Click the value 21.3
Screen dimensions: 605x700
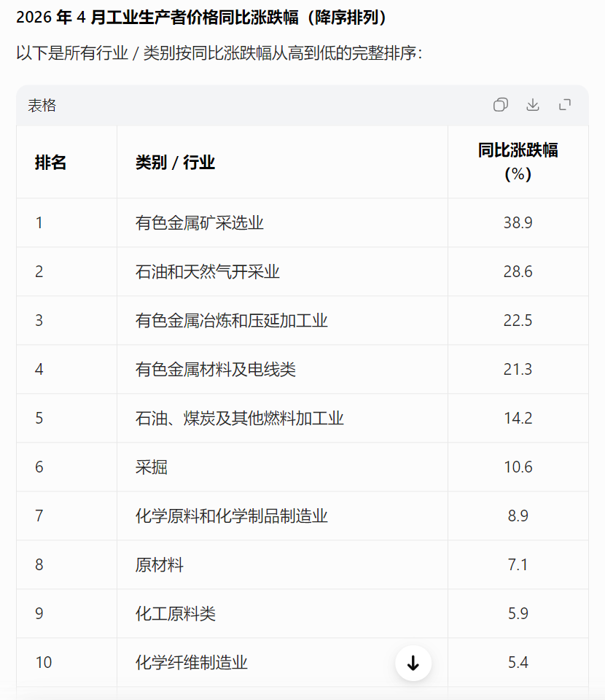click(x=518, y=369)
